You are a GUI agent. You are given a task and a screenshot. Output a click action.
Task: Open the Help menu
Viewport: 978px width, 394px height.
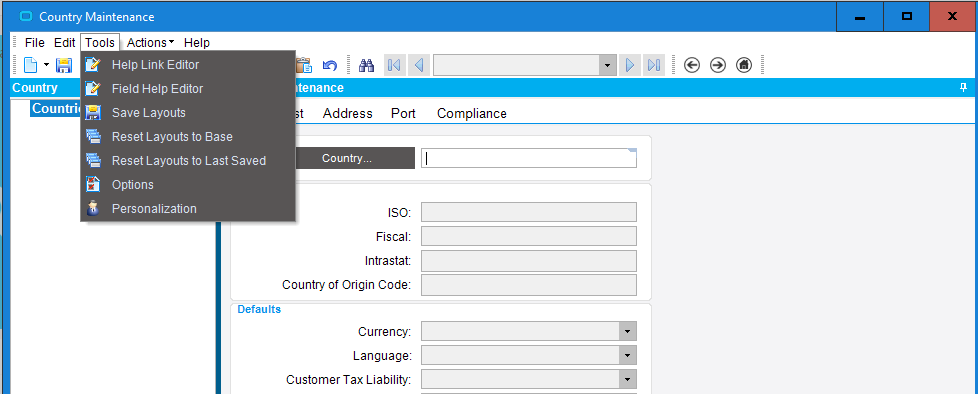pos(196,43)
